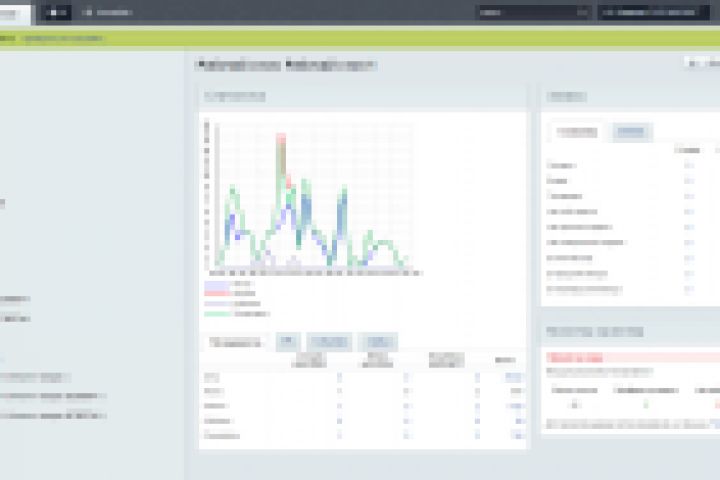Open the bottom link in the left sidebar
Image resolution: width=720 pixels, height=480 pixels.
pos(53,416)
